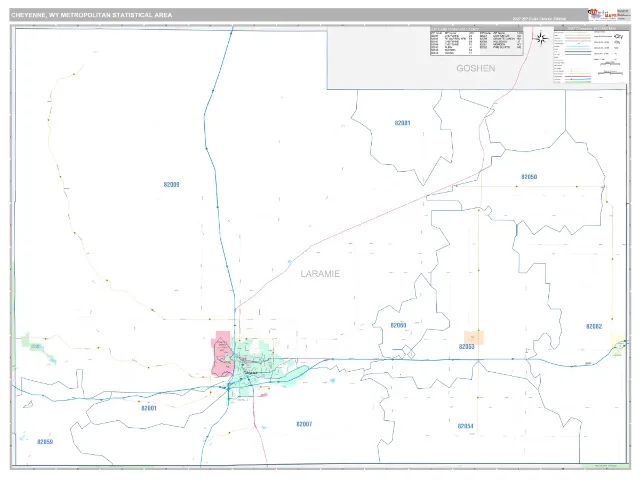The image size is (640, 480).
Task: Click the LARAMIE county label
Action: [320, 274]
